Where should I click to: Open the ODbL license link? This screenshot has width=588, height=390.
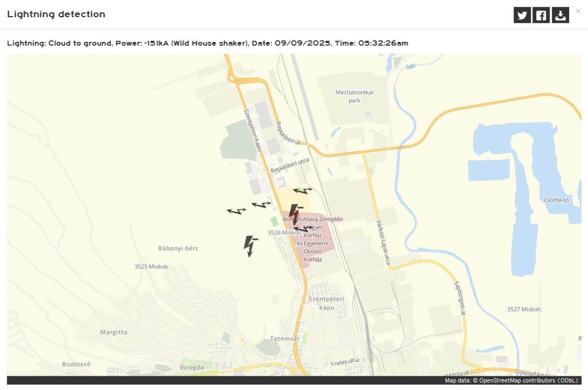tap(569, 380)
